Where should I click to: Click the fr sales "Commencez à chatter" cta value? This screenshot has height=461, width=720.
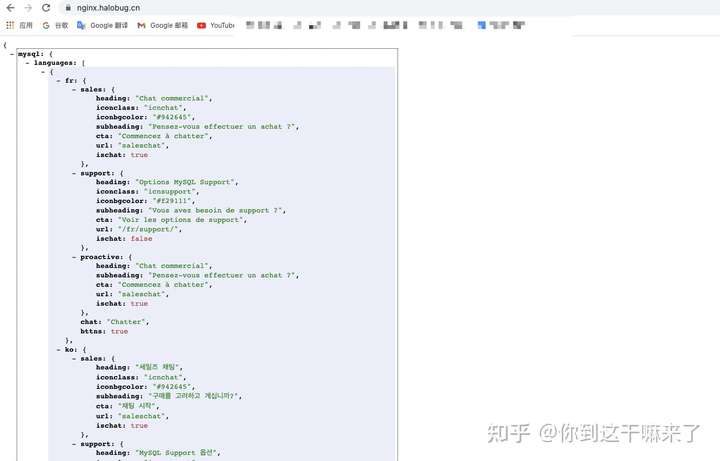point(164,136)
